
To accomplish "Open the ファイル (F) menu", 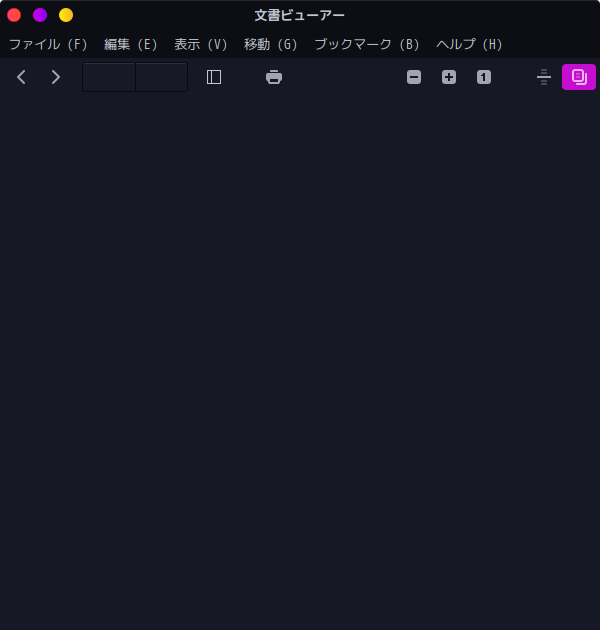I will [x=48, y=44].
